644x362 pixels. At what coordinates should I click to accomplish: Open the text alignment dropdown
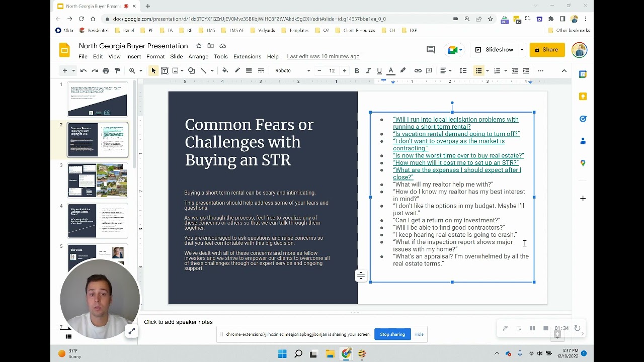(446, 71)
